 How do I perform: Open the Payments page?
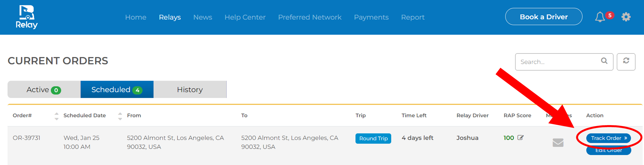[371, 17]
